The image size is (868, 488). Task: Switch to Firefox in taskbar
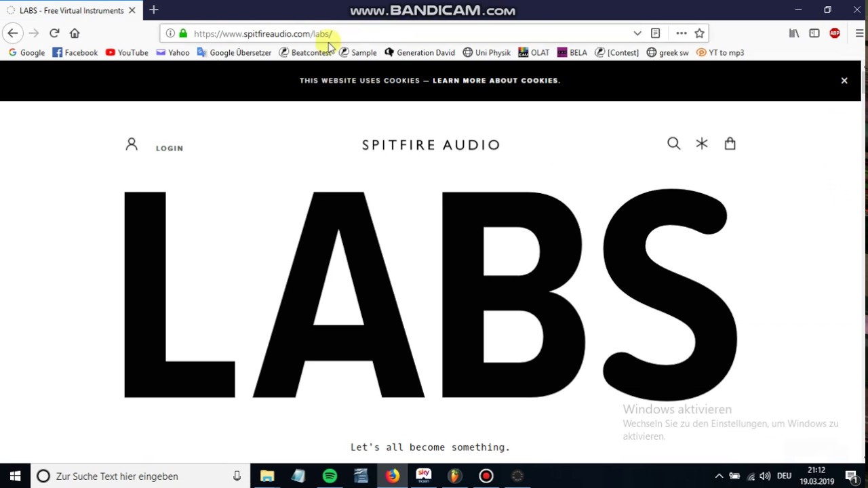393,476
